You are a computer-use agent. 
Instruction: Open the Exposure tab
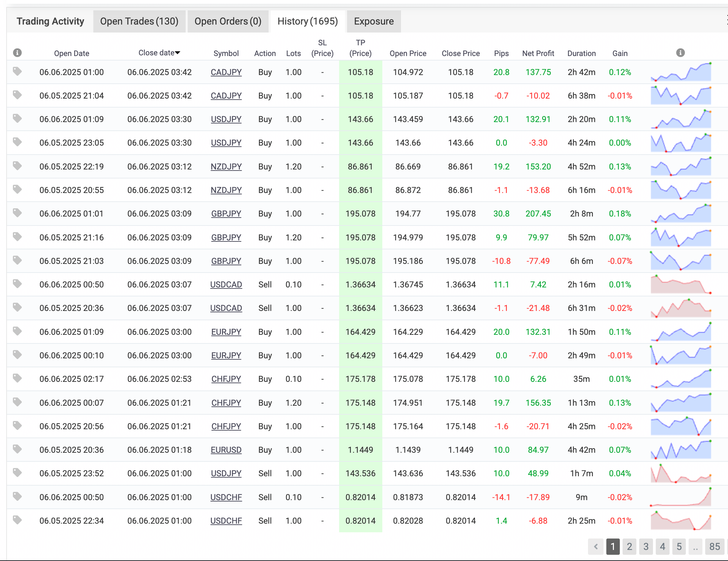tap(374, 21)
